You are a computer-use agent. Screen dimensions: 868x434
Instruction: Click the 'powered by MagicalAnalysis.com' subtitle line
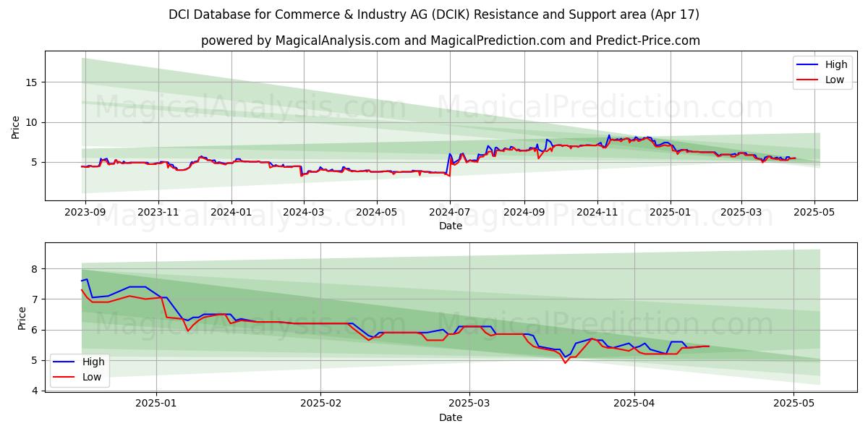[x=450, y=41]
